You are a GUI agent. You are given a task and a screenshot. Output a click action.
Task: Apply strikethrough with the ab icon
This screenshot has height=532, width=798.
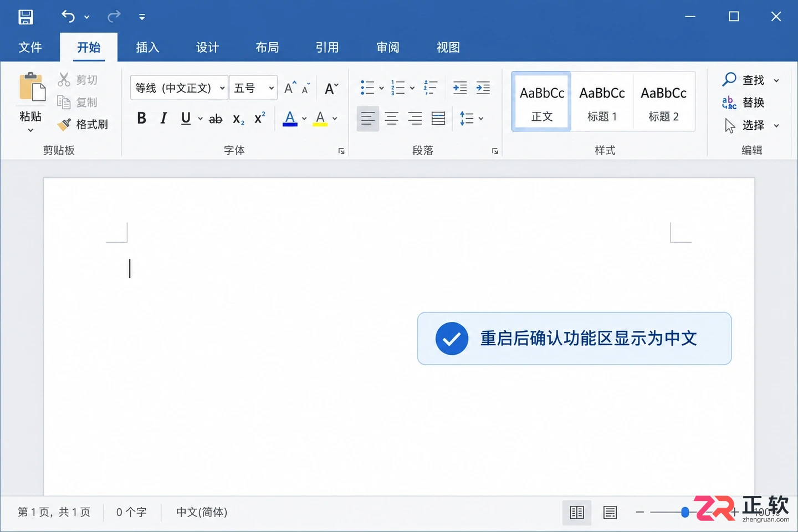pos(216,119)
